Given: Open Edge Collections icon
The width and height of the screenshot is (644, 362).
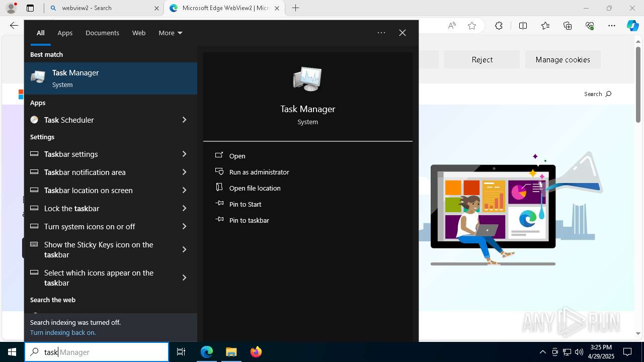Looking at the screenshot, I should click(x=568, y=26).
